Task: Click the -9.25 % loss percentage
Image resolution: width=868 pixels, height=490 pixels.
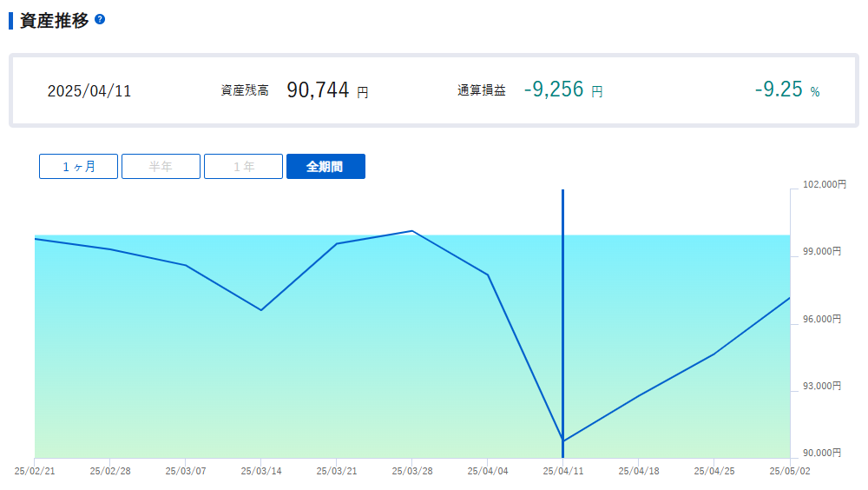Action: [x=787, y=89]
